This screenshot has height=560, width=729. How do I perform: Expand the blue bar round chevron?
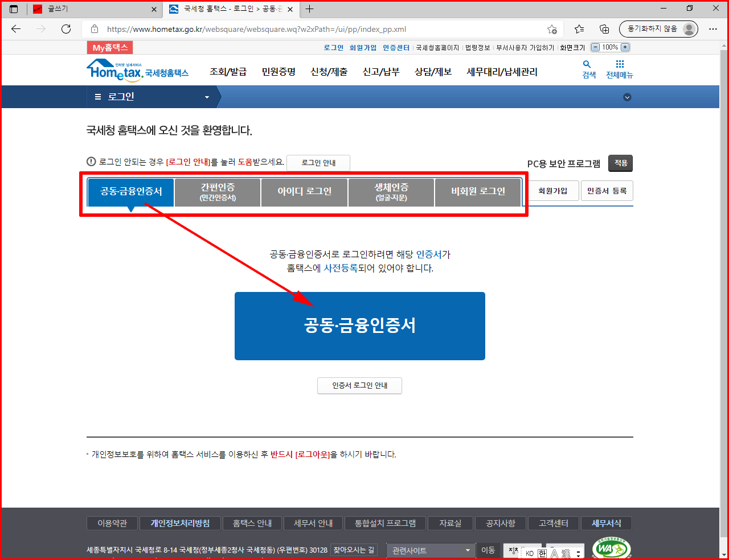(x=627, y=97)
